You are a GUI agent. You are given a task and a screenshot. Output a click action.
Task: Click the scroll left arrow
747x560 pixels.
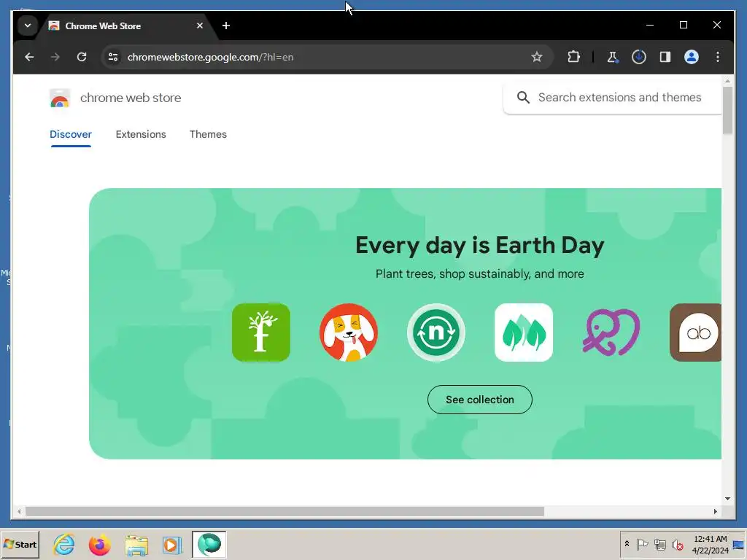[x=19, y=511]
